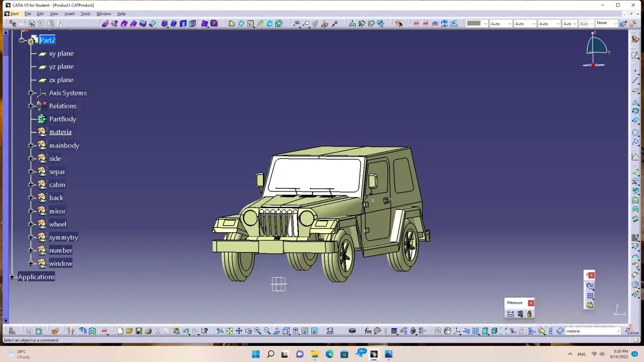This screenshot has width=644, height=362.
Task: Click the Normal View icon
Action: pos(276,331)
